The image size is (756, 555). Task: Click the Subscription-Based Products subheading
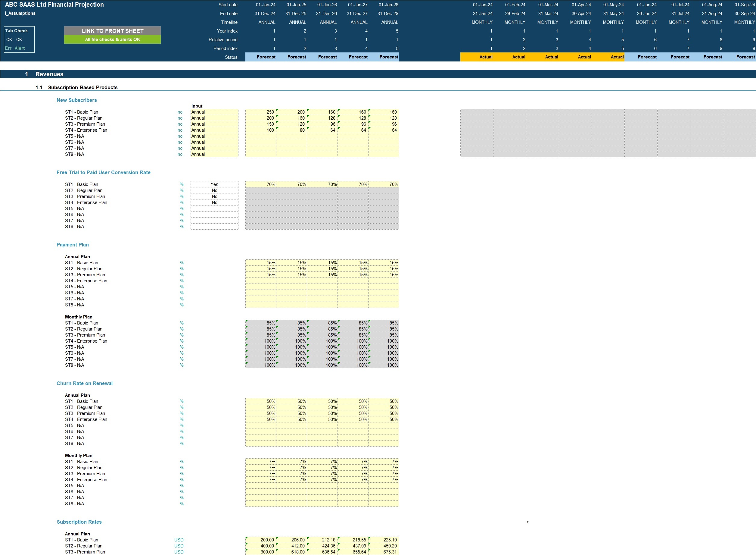coord(82,87)
